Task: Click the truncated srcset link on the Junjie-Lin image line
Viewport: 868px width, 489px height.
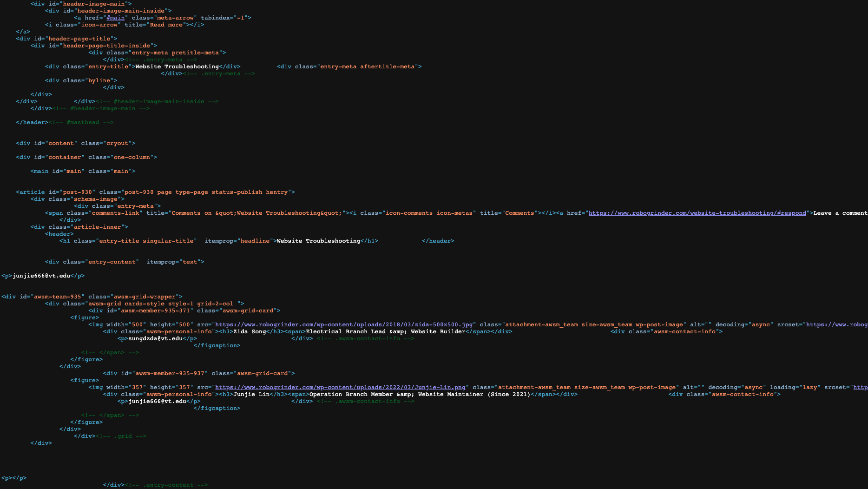Action: [860, 387]
